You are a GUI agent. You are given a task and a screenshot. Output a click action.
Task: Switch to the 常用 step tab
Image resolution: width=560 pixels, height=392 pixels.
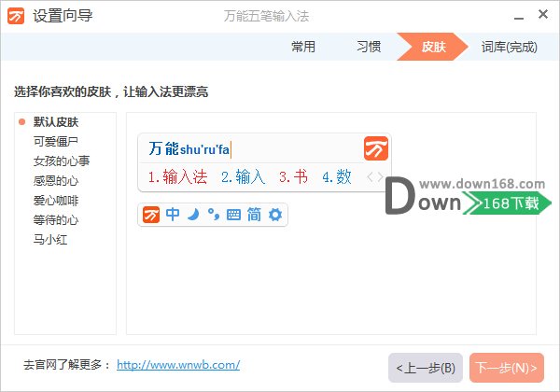coord(303,47)
